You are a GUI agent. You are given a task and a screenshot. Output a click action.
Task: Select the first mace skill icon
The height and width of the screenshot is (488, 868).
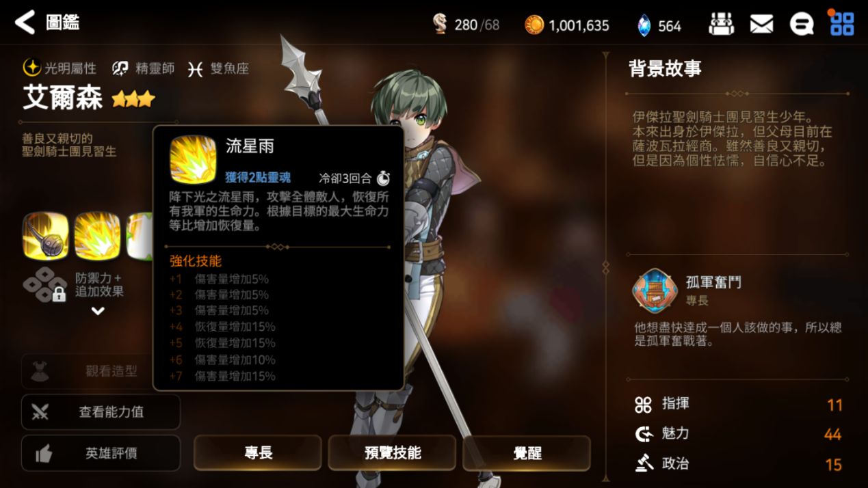(x=46, y=236)
